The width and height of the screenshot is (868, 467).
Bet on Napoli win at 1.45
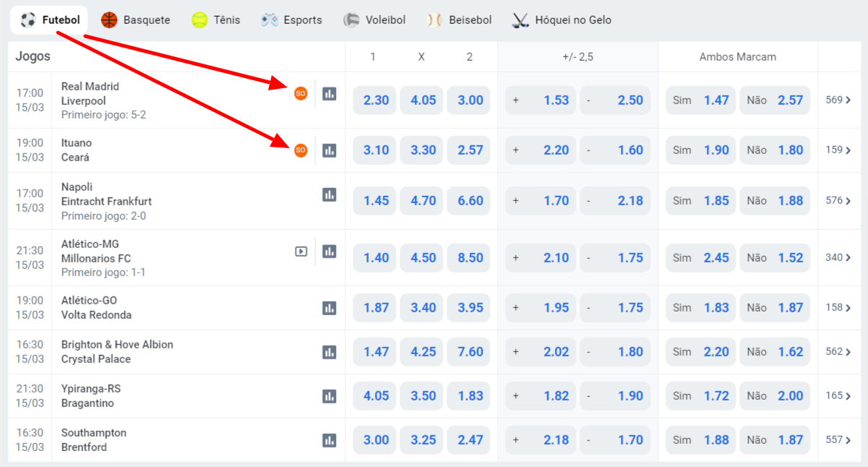[375, 201]
